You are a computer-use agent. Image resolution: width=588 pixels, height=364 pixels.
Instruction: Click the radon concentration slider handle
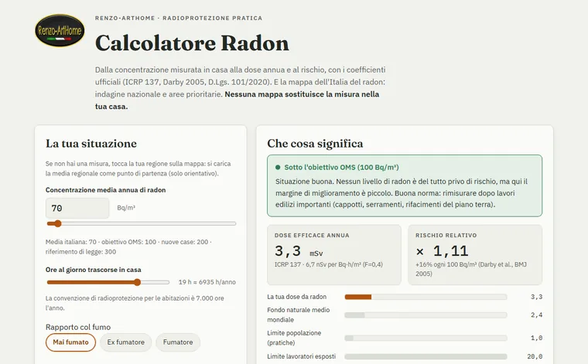coord(57,223)
